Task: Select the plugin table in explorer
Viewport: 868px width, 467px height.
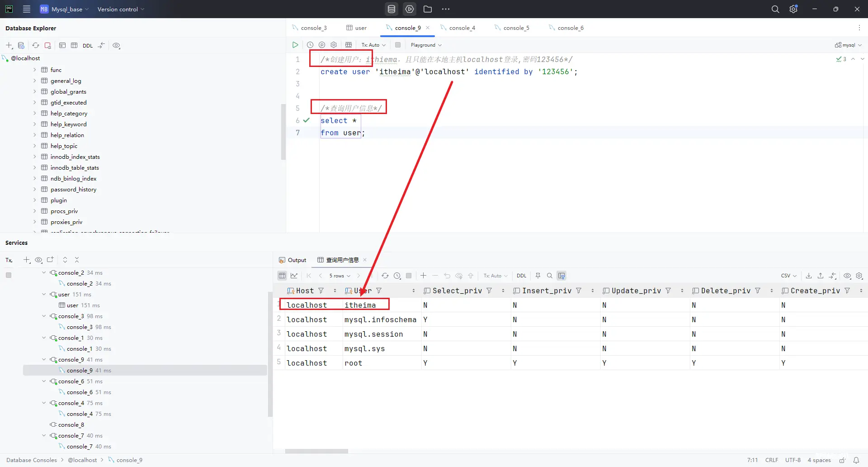Action: [59, 200]
